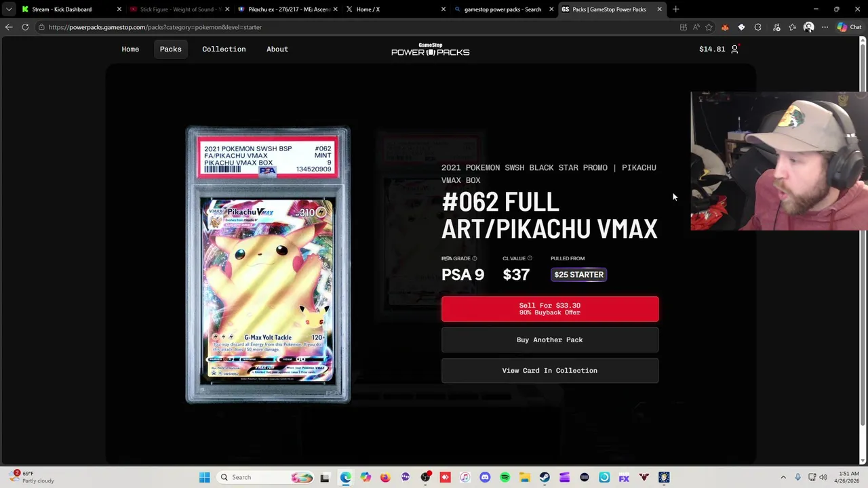Open Firefox from the taskbar
The image size is (868, 488).
click(385, 477)
